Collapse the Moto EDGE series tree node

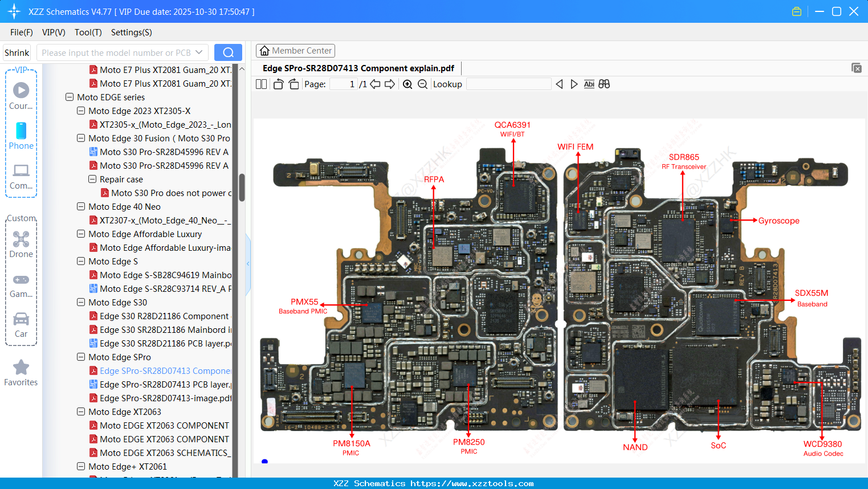tap(70, 97)
